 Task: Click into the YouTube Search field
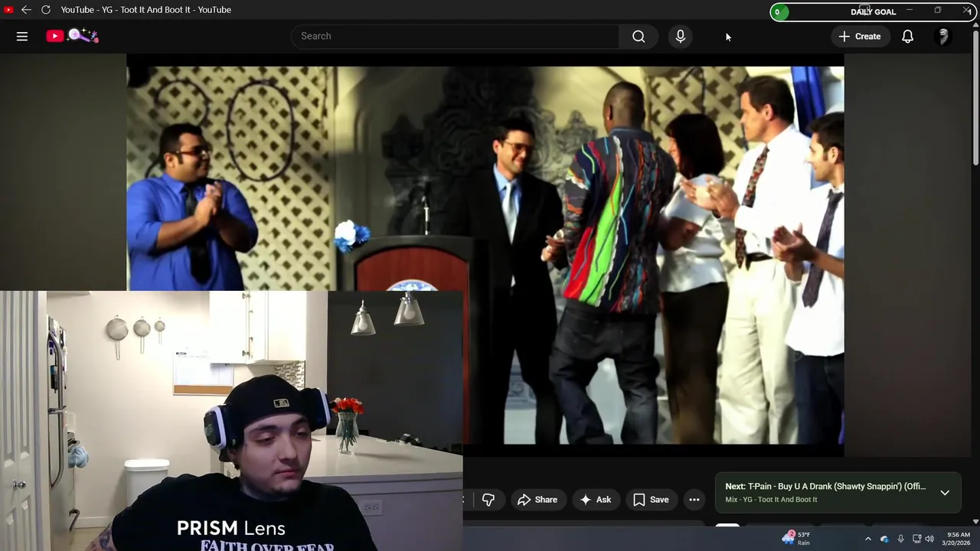click(455, 36)
